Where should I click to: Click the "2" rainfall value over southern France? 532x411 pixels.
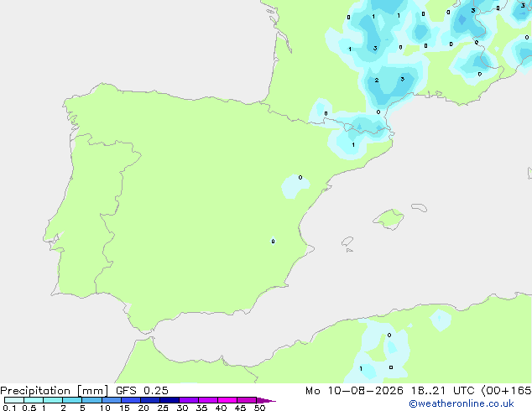(x=377, y=81)
